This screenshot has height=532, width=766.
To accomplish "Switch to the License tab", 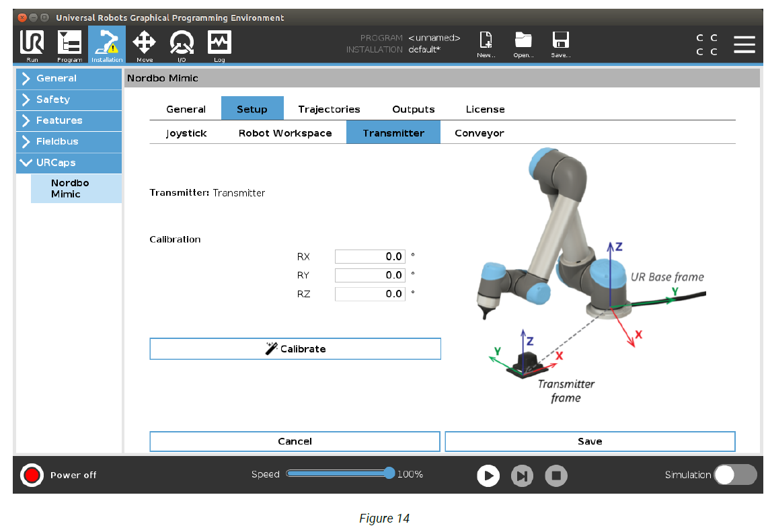I will coord(485,109).
